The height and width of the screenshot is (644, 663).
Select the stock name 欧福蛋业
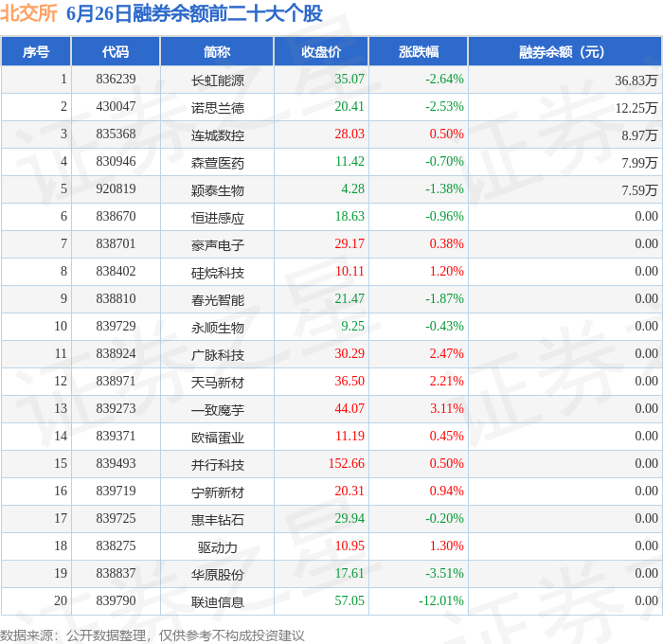(217, 438)
